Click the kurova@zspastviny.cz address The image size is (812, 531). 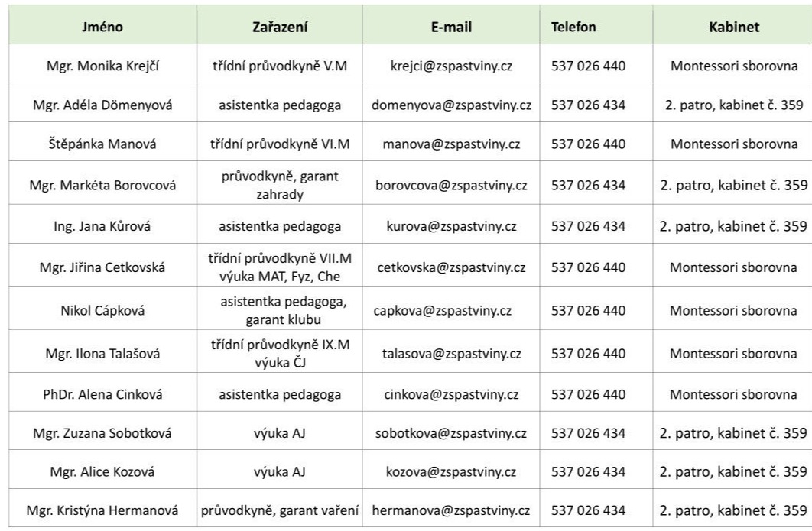tap(451, 226)
